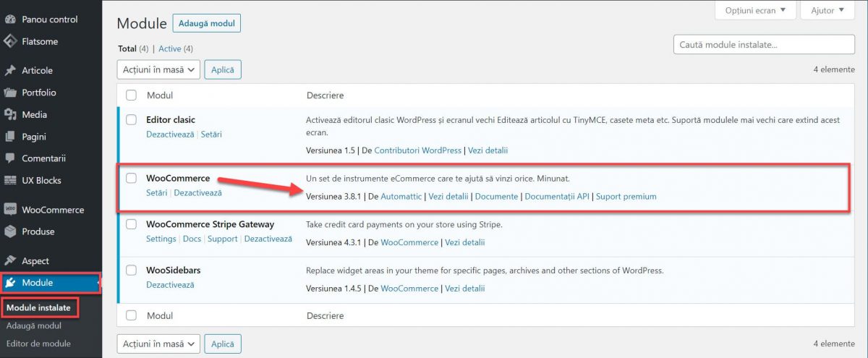The height and width of the screenshot is (358, 868).
Task: Click the Pagini pages icon
Action: tap(10, 136)
